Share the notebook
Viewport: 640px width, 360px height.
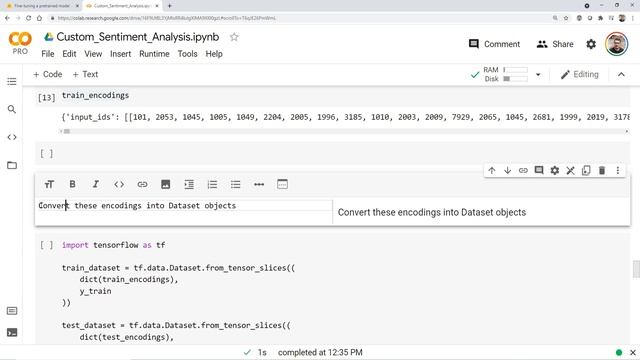(x=555, y=44)
